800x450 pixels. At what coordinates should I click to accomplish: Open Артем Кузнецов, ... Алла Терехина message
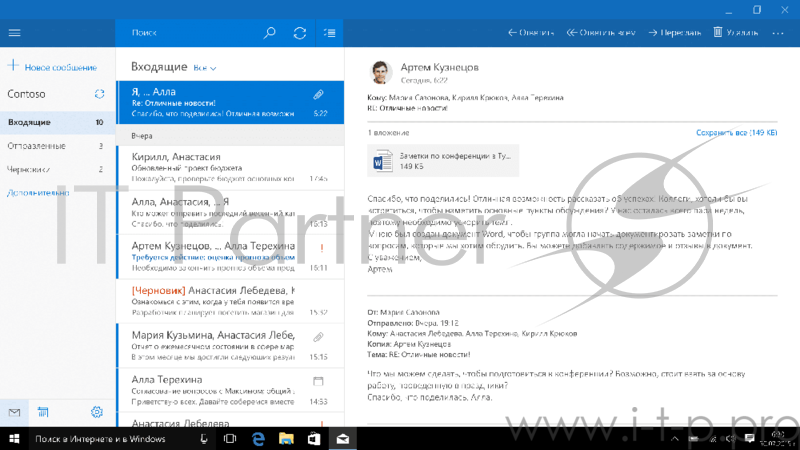230,257
